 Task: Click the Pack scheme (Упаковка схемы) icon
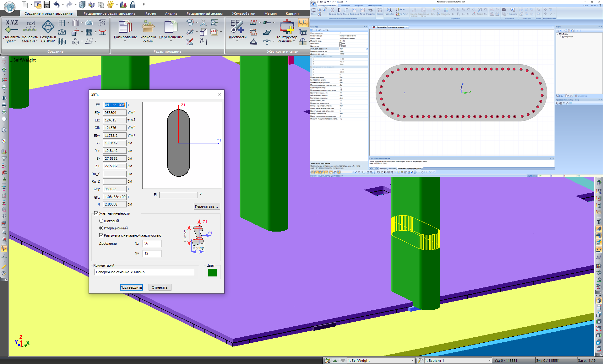coord(148,27)
